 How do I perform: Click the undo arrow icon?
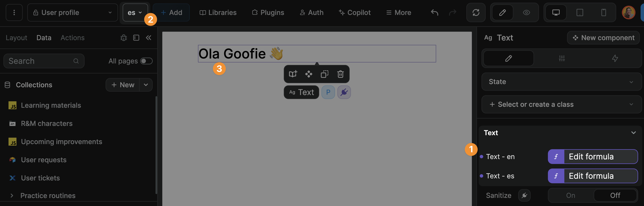point(434,12)
